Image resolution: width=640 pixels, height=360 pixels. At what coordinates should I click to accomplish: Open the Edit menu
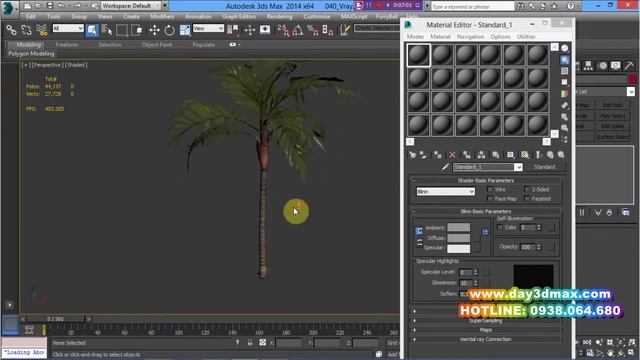pos(31,17)
